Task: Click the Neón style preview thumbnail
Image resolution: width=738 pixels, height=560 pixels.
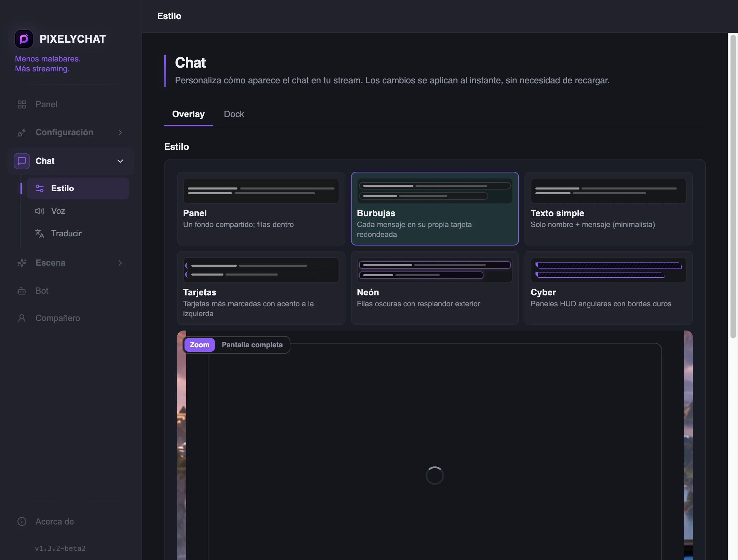Action: 435,270
